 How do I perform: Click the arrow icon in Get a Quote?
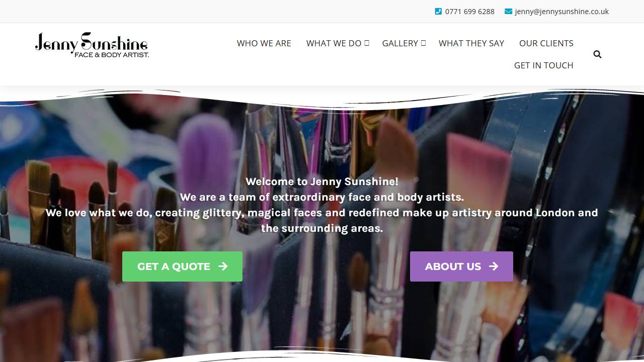coord(223,266)
